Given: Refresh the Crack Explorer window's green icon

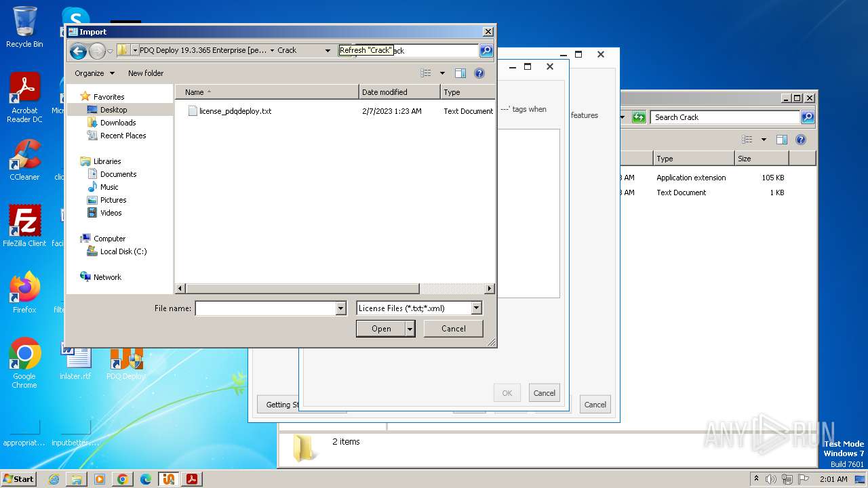Looking at the screenshot, I should 639,117.
